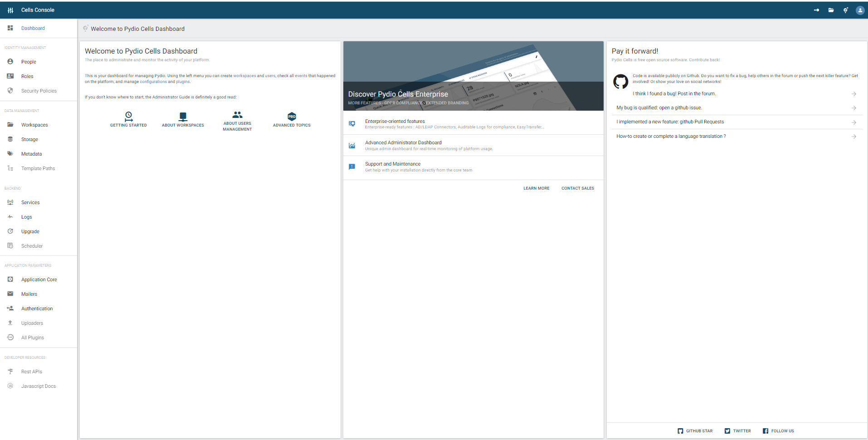Open the user avatar menu
The width and height of the screenshot is (868, 440).
pyautogui.click(x=860, y=10)
